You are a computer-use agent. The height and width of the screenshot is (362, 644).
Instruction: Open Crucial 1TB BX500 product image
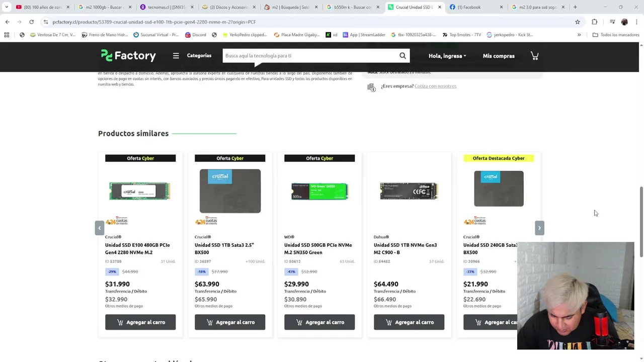230,191
